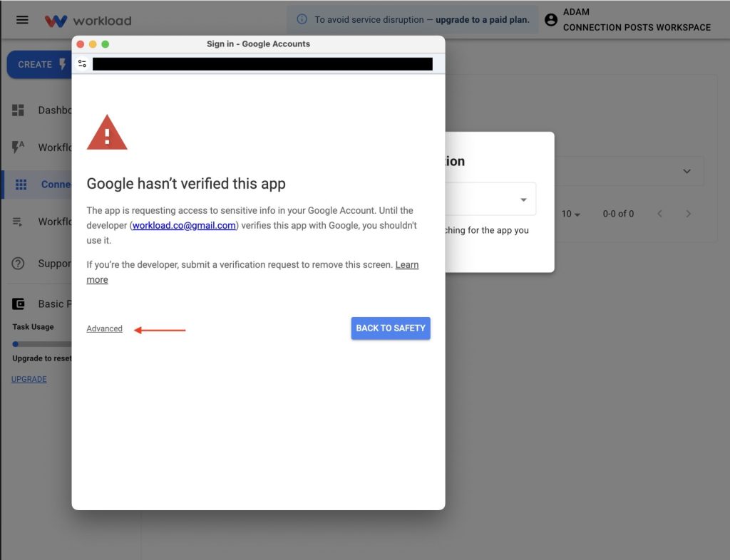Click the popup address bar
This screenshot has width=730, height=560.
click(x=262, y=63)
